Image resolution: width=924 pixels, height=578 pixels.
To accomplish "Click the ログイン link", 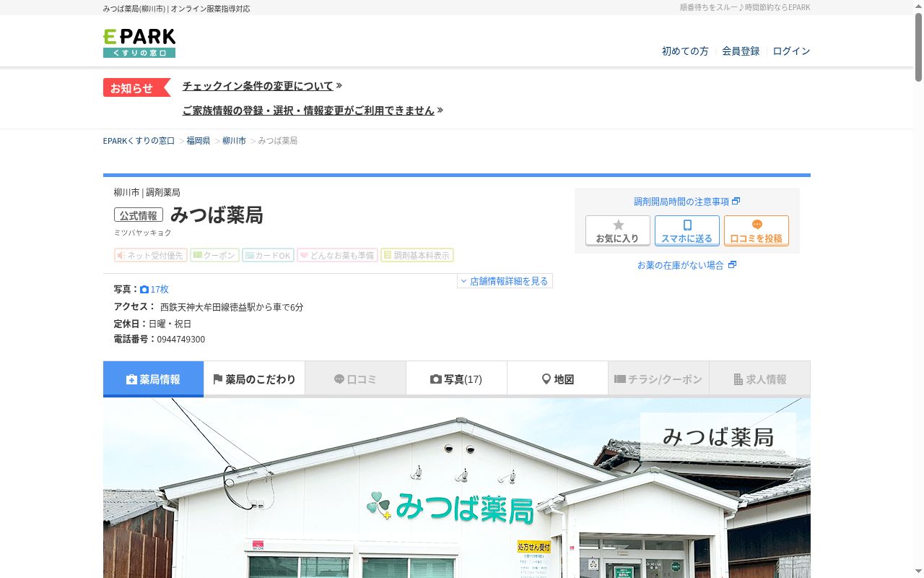I will [x=791, y=51].
